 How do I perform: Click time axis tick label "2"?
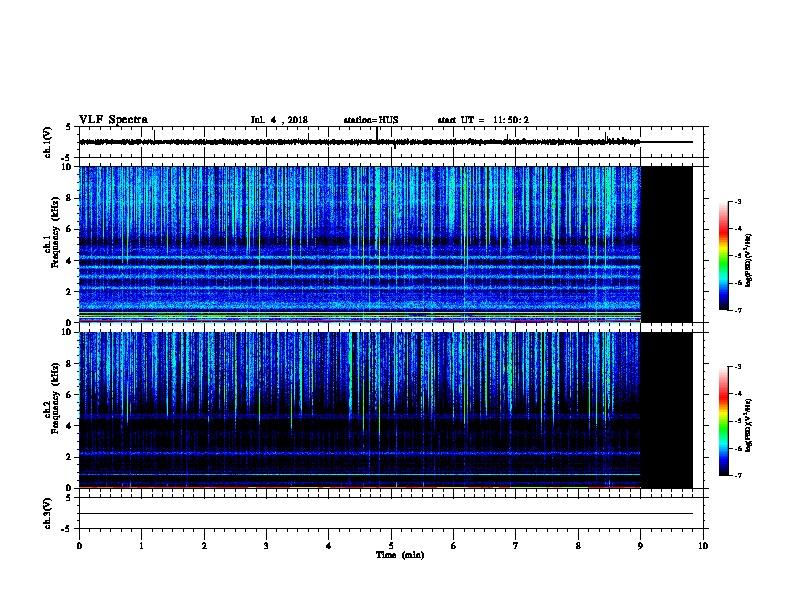[204, 546]
